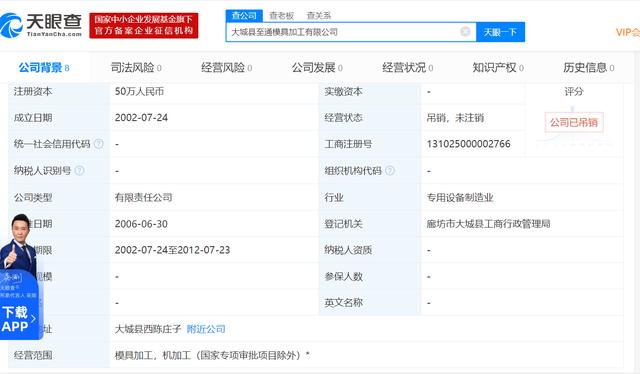This screenshot has height=374, width=640.
Task: Open help icon beside 组织机构代码
Action: point(390,170)
